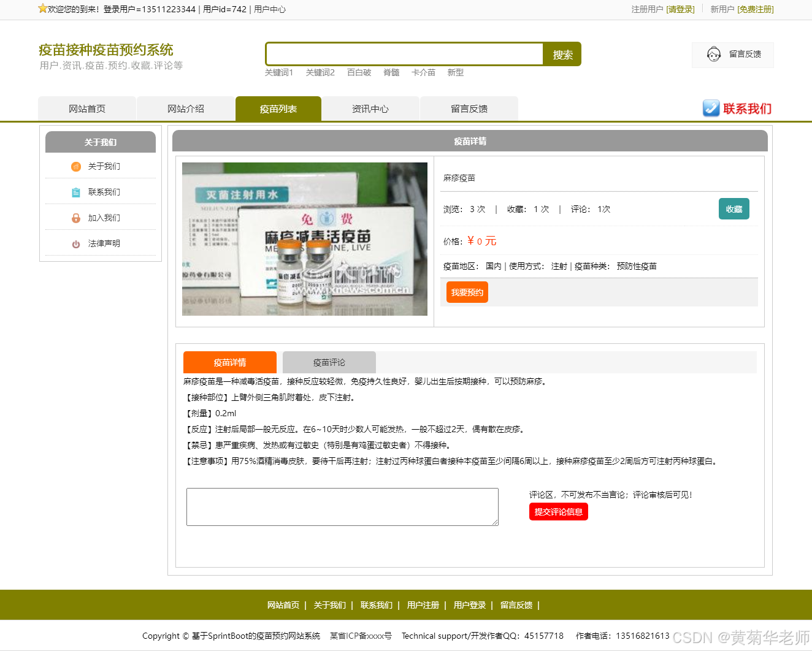Click the power icon beside 法律声明

[x=75, y=243]
